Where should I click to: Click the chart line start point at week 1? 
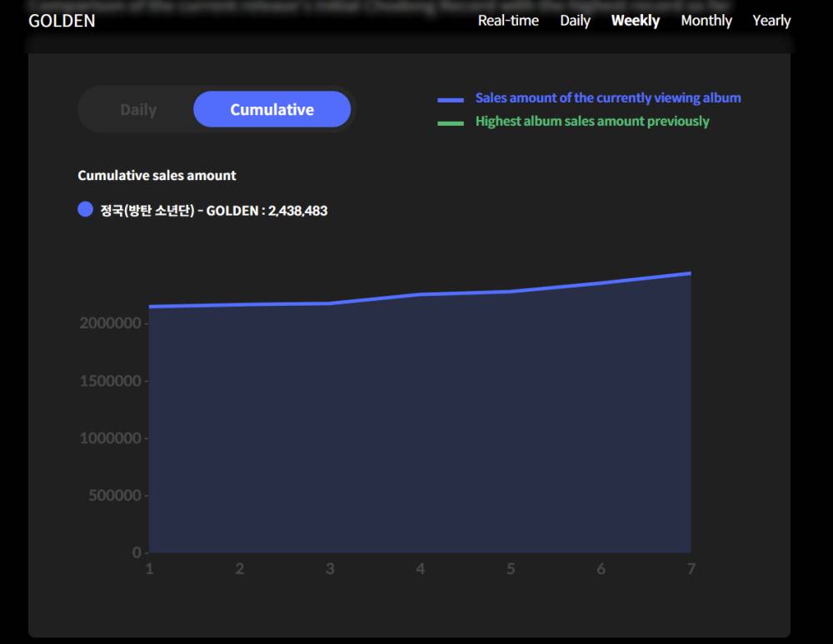(x=150, y=307)
